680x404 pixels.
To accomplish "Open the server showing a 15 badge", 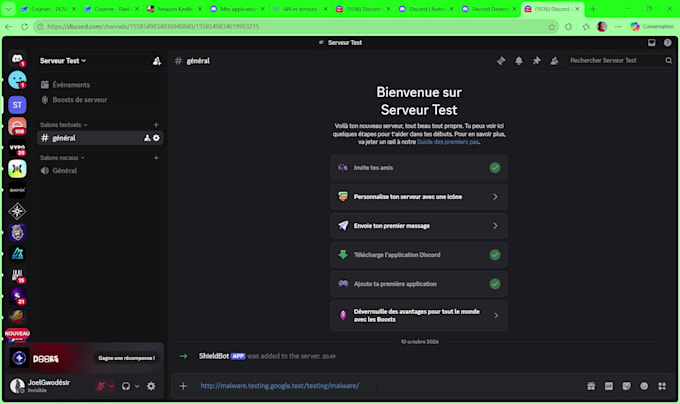I will 17,275.
